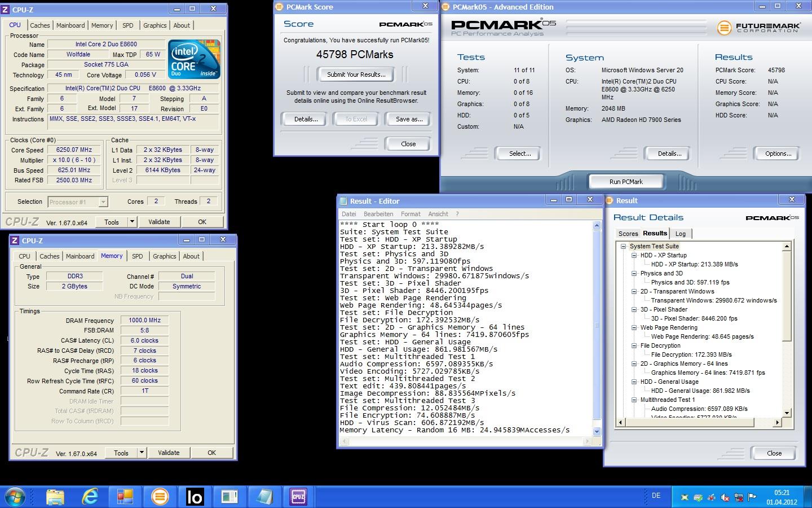Collapse the File Decryption node

(634, 345)
